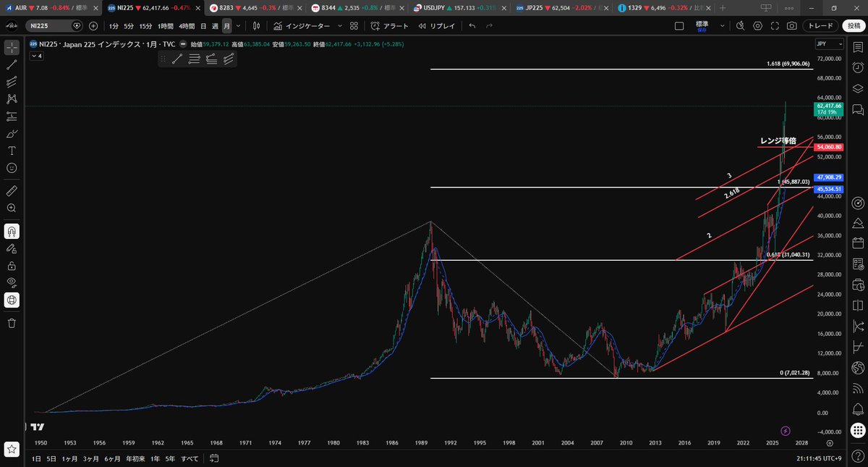Open the forecasting and measurement tools
This screenshot has width=868, height=467.
click(12, 116)
